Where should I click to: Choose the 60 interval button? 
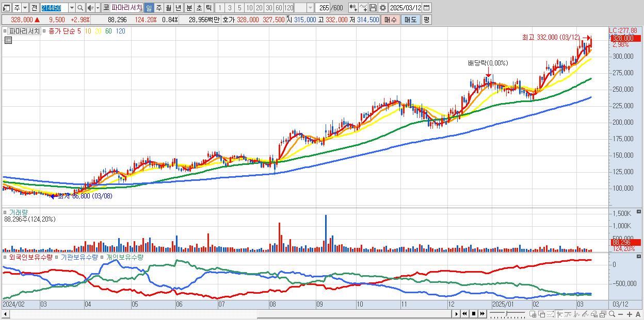point(279,8)
